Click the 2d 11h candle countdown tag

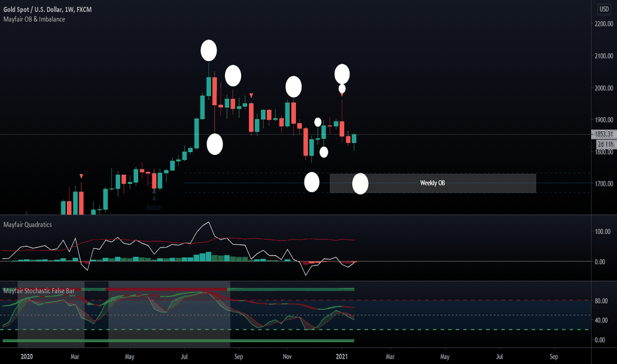pos(606,144)
